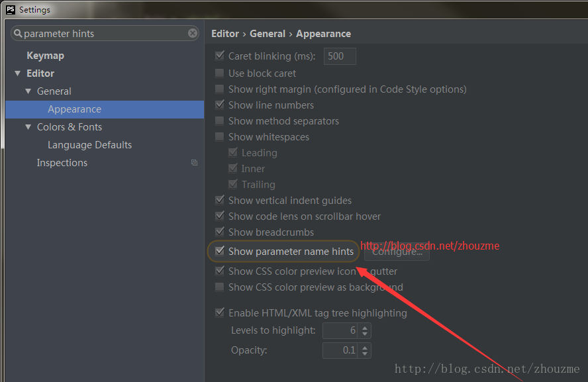The image size is (588, 382).
Task: Decrease Opacity spinner value
Action: [364, 354]
